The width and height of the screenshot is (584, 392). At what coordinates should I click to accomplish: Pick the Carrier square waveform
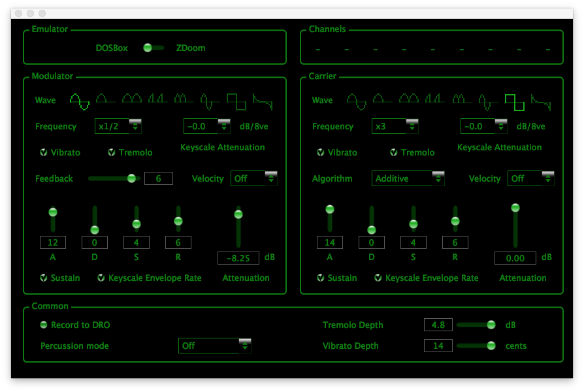click(513, 101)
